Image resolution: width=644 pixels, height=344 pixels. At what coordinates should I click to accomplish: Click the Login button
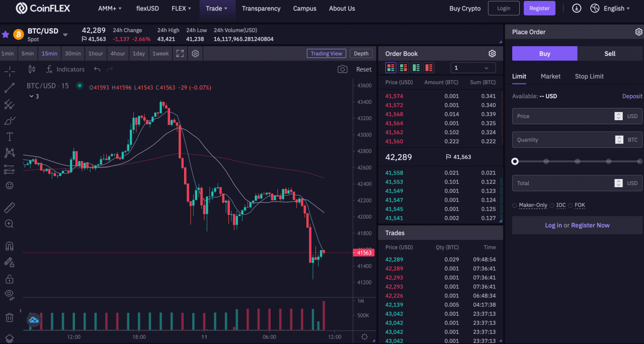pos(504,9)
